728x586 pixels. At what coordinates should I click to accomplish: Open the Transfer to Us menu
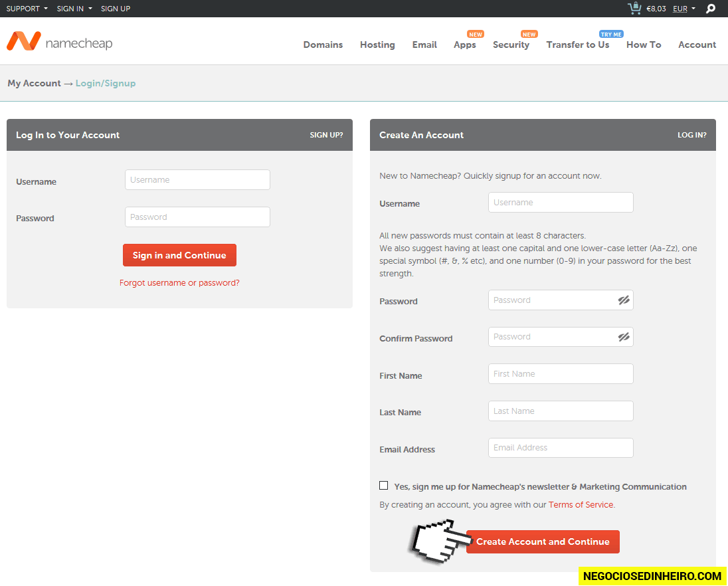click(x=578, y=45)
